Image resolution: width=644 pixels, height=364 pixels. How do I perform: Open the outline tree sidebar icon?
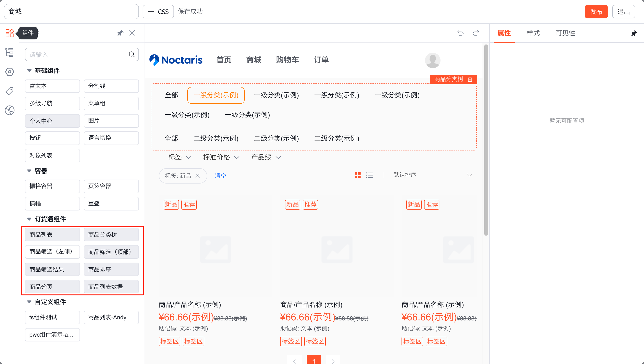9,53
